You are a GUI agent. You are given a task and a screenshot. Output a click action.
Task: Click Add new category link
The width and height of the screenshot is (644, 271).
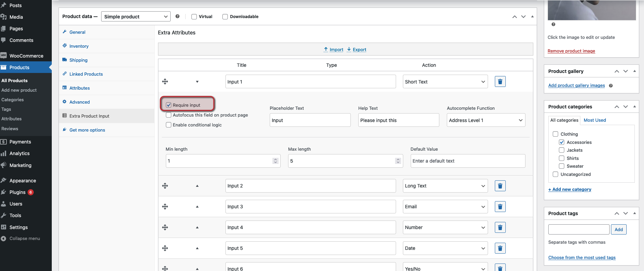(x=569, y=189)
